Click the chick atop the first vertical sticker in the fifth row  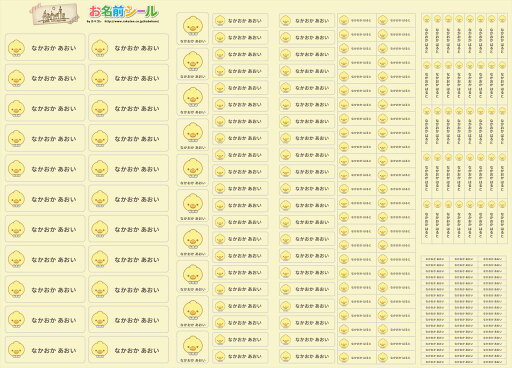point(427,204)
